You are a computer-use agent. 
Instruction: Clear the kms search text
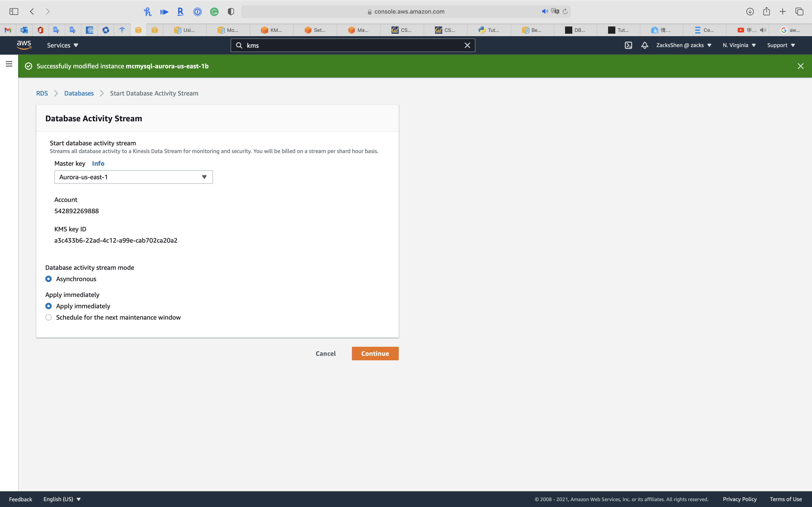click(467, 45)
